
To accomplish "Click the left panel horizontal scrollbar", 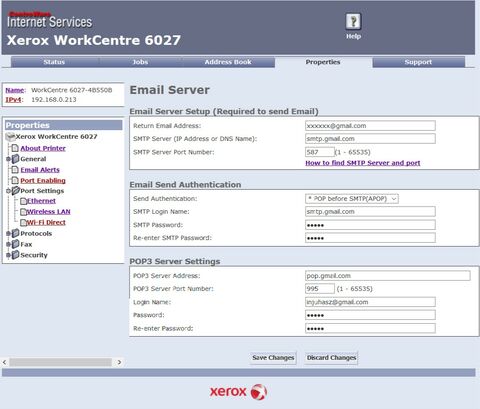I will tap(60, 362).
